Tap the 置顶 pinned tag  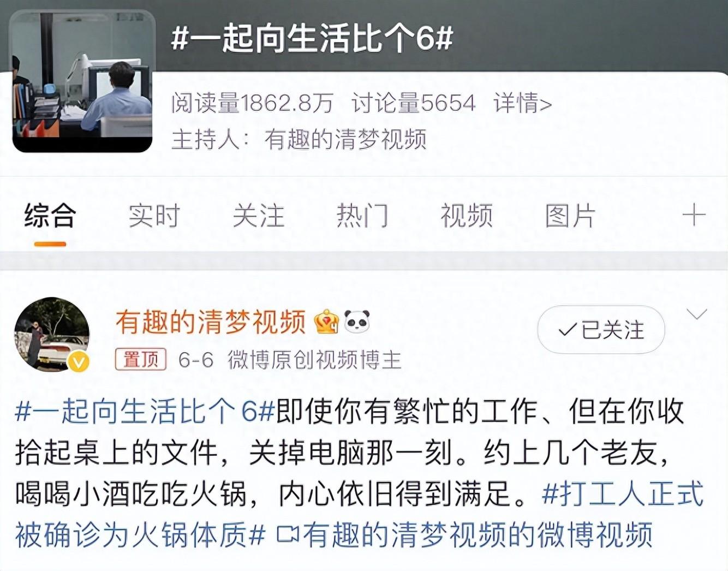pyautogui.click(x=140, y=360)
